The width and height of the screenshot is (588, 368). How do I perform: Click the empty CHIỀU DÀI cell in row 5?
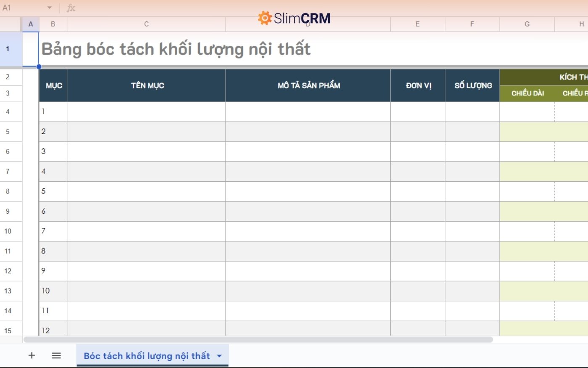click(528, 132)
